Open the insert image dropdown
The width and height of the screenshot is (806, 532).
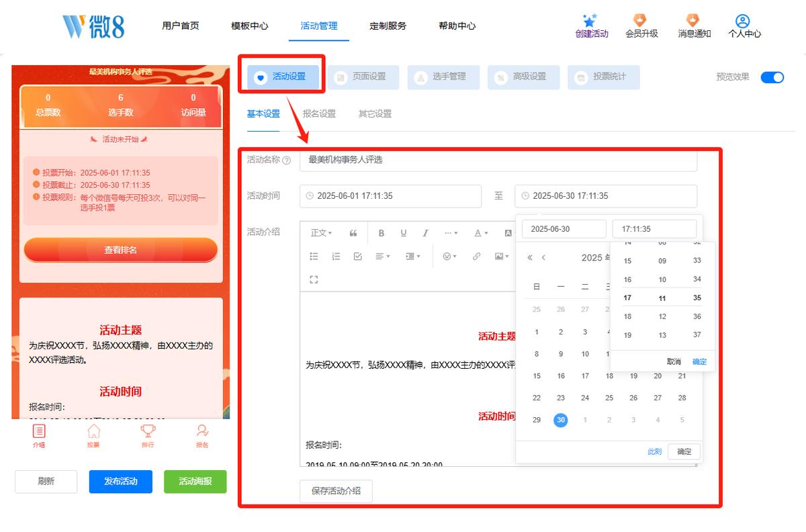(x=501, y=256)
